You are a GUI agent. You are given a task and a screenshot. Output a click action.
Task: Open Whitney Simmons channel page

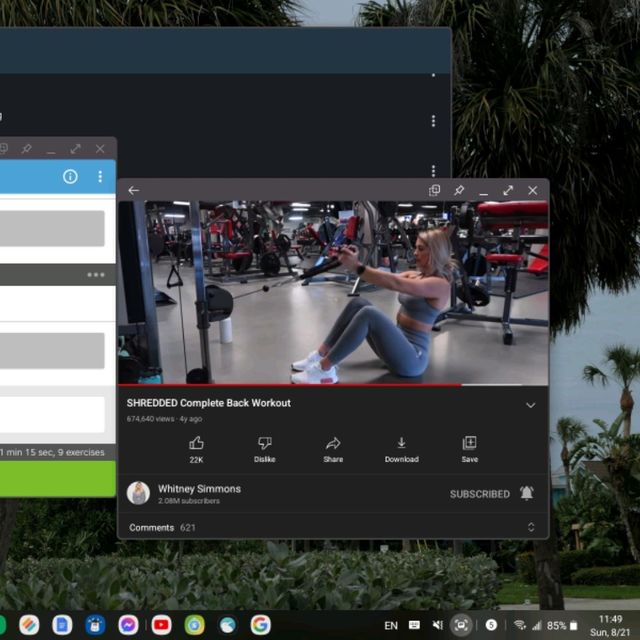(199, 490)
